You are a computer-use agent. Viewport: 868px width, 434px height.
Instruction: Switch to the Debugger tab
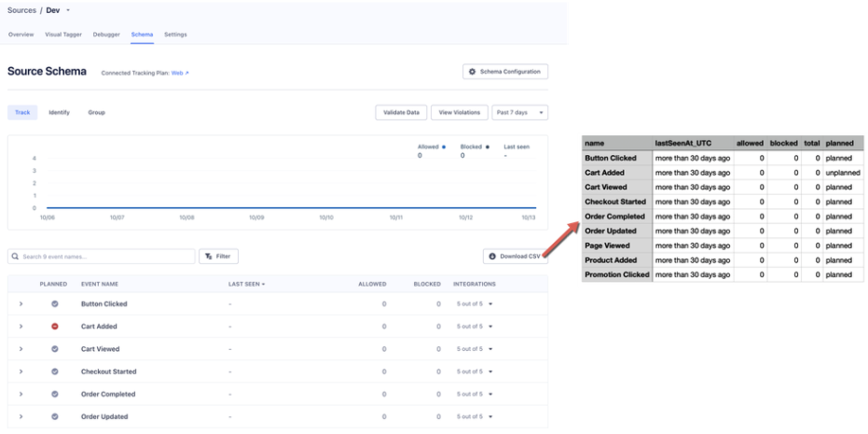[105, 35]
